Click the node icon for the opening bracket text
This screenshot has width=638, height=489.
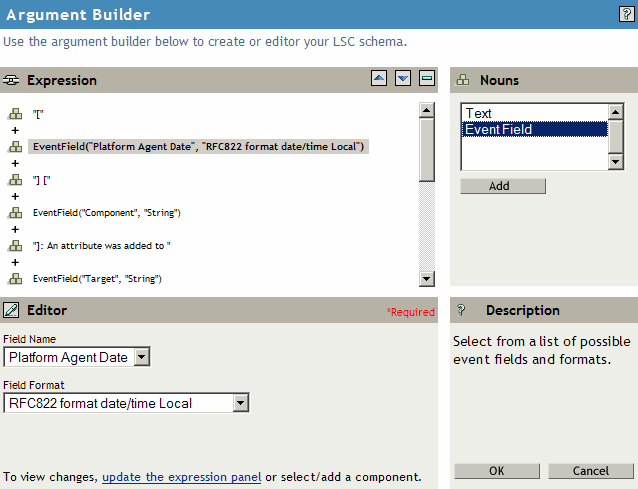click(x=15, y=114)
